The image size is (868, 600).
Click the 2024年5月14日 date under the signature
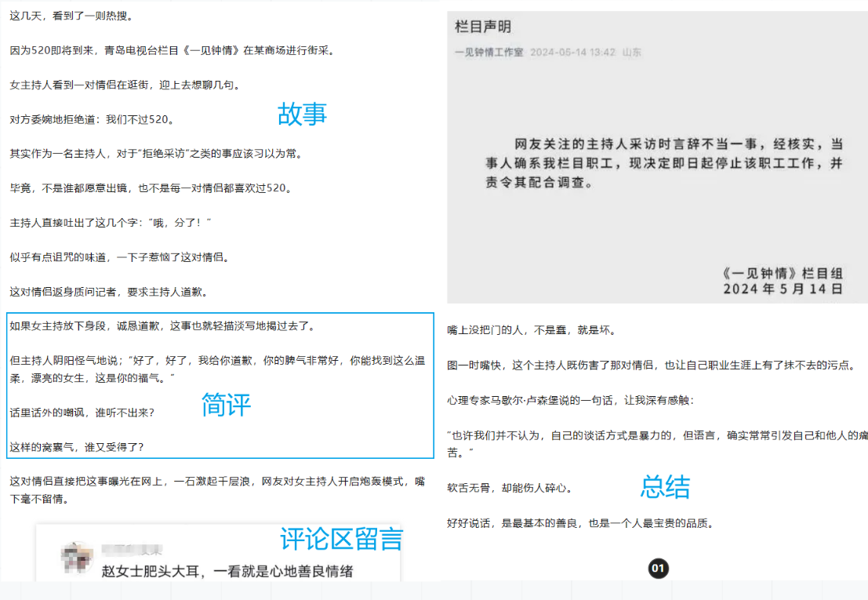(x=783, y=289)
